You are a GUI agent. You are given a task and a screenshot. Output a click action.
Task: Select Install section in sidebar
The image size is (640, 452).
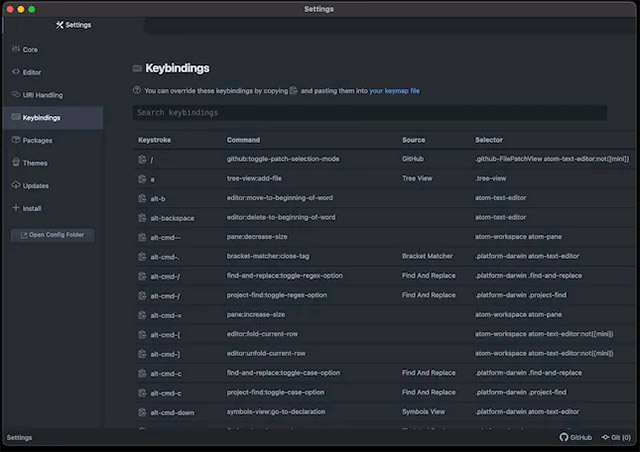[x=32, y=209]
